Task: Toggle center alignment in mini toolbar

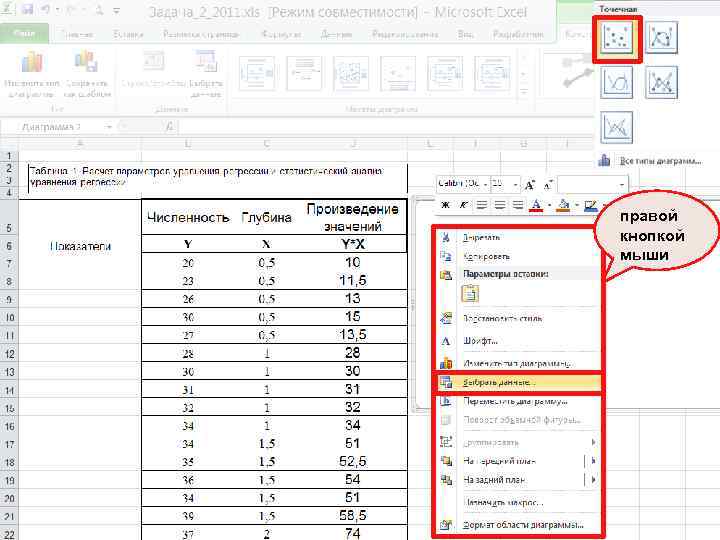Action: coord(500,205)
